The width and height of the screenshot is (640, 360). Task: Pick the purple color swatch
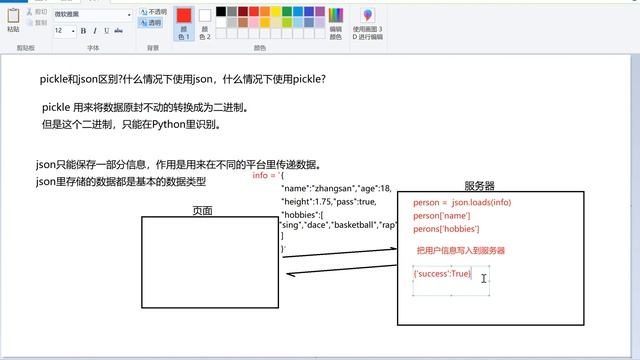coord(320,11)
